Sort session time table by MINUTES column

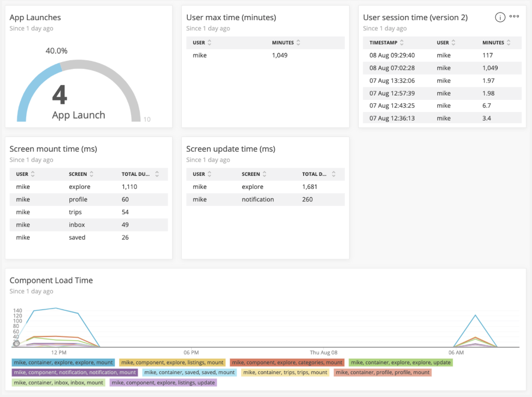(496, 43)
